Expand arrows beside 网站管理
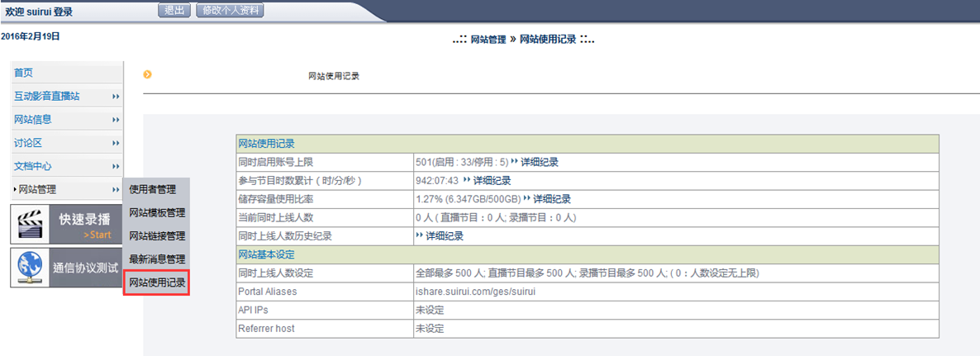 tap(117, 189)
